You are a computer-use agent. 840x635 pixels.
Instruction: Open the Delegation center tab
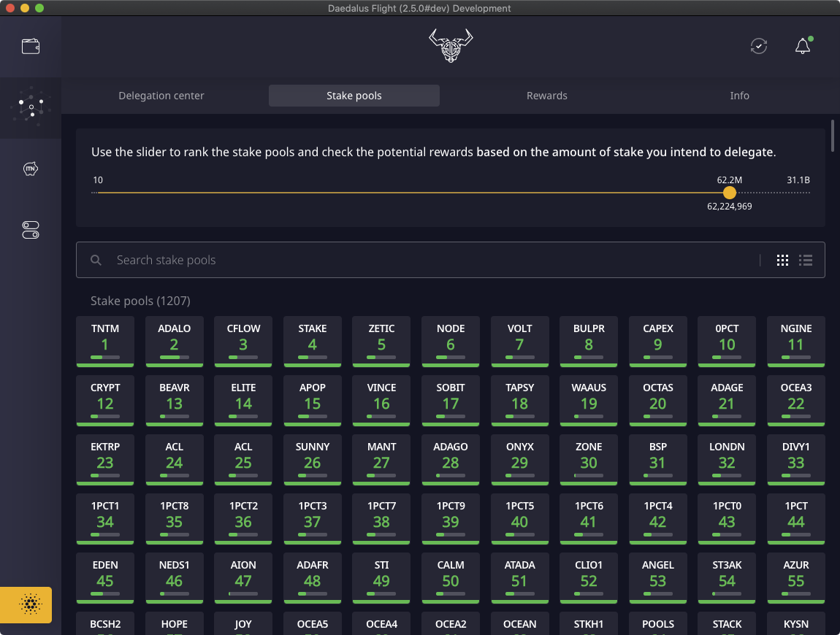tap(161, 96)
